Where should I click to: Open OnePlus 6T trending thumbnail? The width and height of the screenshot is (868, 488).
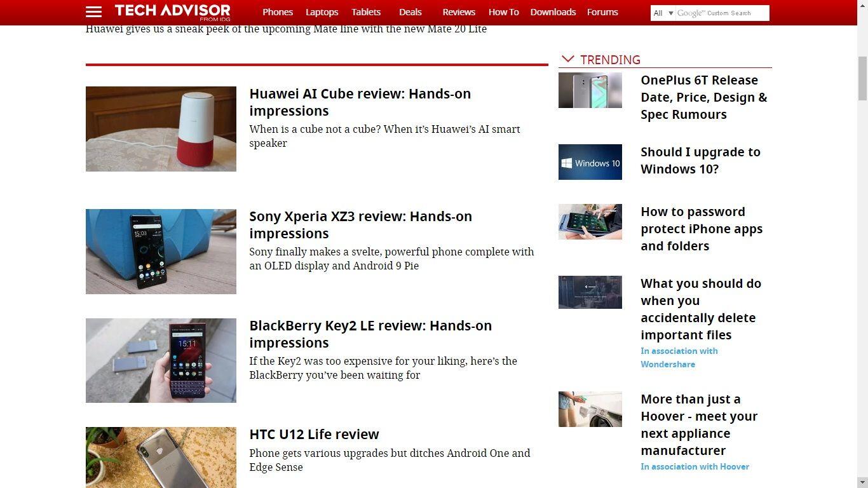pos(590,90)
